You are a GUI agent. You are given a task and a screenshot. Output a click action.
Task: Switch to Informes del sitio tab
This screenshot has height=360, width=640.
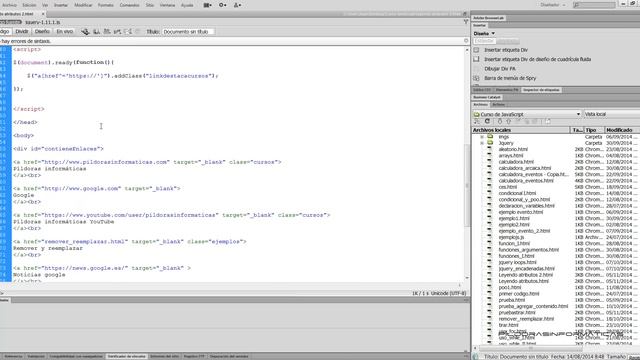pos(164,356)
